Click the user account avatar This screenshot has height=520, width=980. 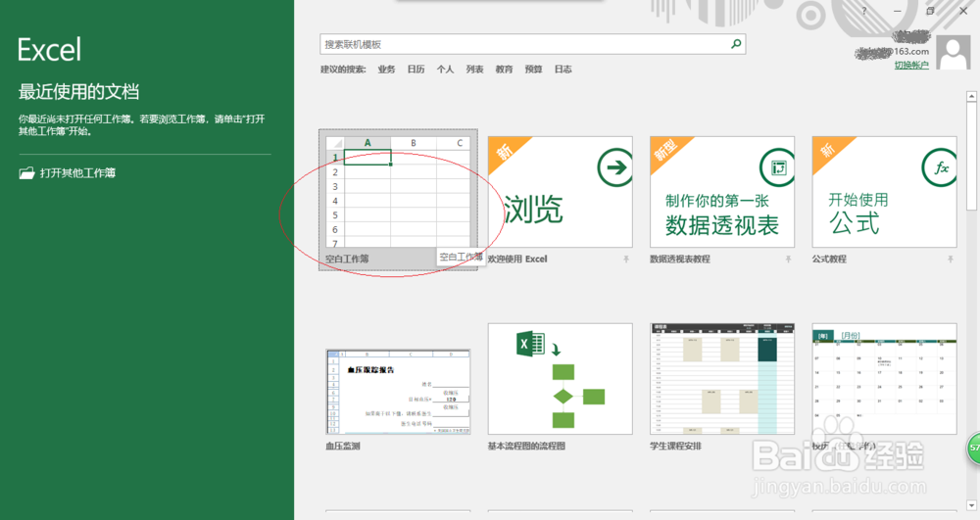pyautogui.click(x=954, y=53)
